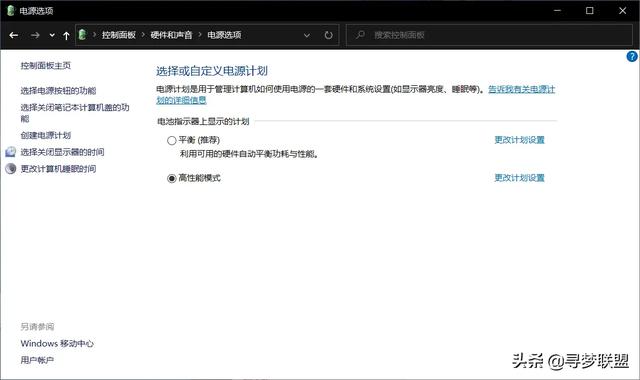640x380 pixels.
Task: Refresh the control panel page
Action: (328, 35)
